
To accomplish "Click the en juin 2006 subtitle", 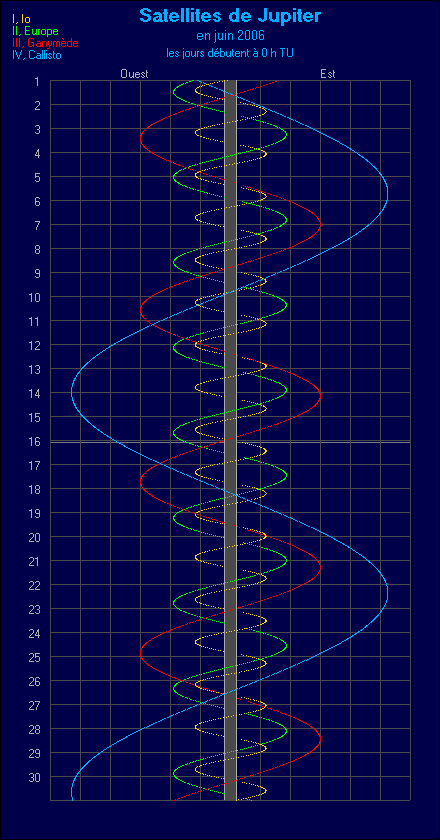I will coord(230,36).
